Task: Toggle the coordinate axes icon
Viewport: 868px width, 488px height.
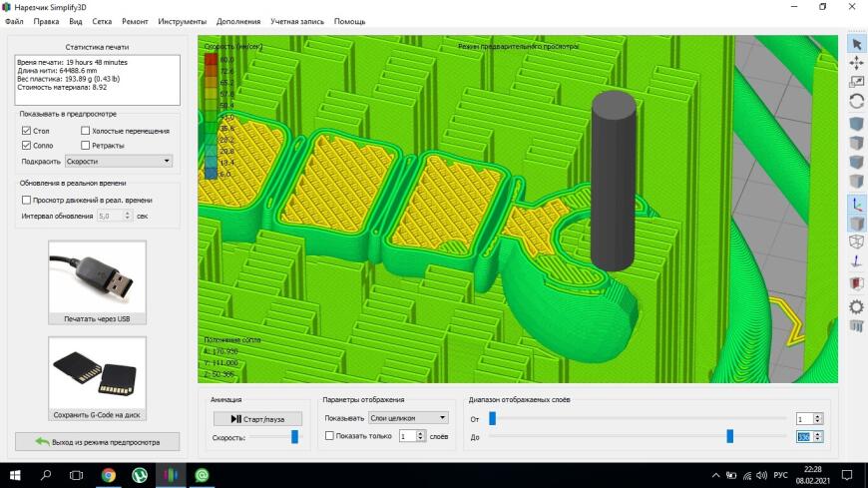Action: (x=856, y=205)
